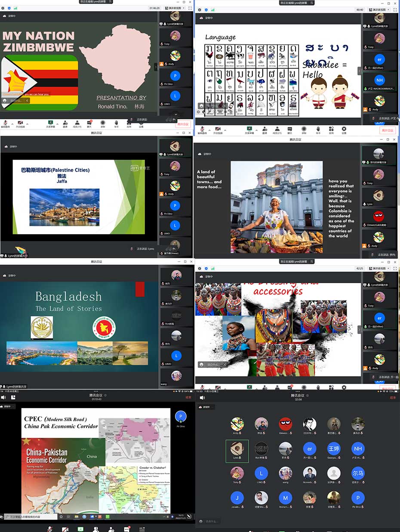Open Apps icon in the Laos Language meeting
Image resolution: width=400 pixels, height=532 pixels.
(x=331, y=129)
